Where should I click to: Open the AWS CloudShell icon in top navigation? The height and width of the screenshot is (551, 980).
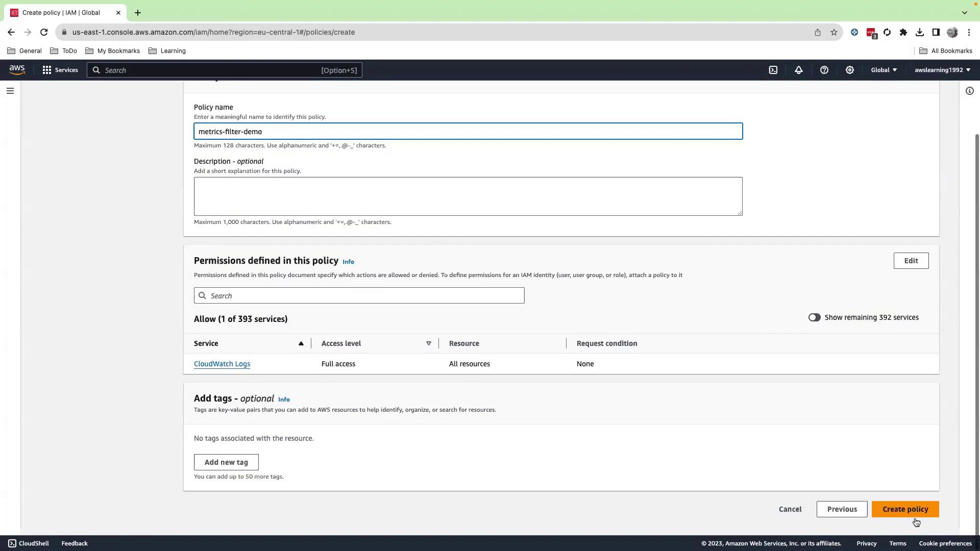773,70
